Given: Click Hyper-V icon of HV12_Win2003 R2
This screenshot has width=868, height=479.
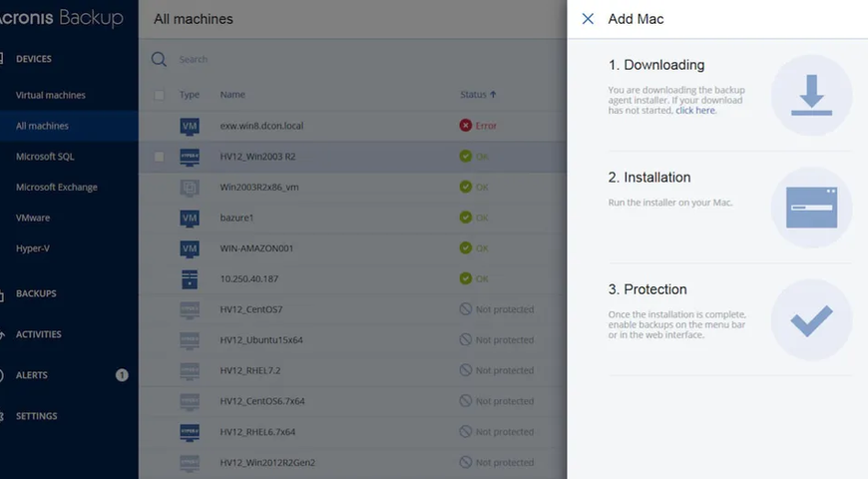Looking at the screenshot, I should [190, 158].
